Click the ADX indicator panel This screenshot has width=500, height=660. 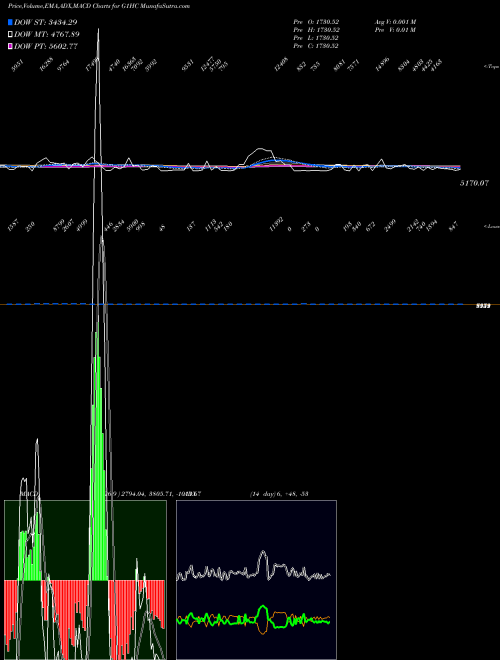click(256, 580)
